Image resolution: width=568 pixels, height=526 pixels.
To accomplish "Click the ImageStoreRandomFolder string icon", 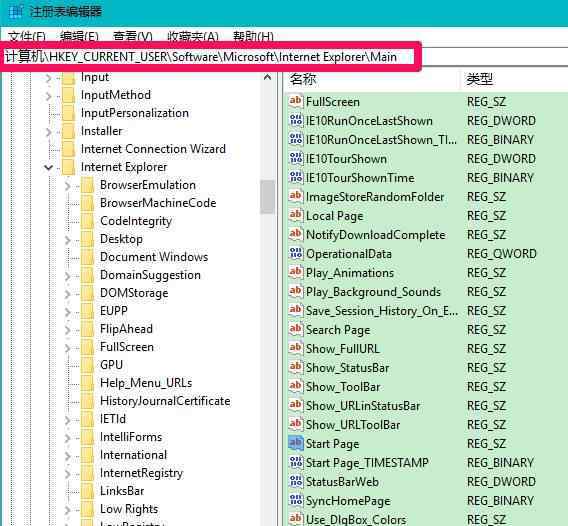I will [x=296, y=196].
